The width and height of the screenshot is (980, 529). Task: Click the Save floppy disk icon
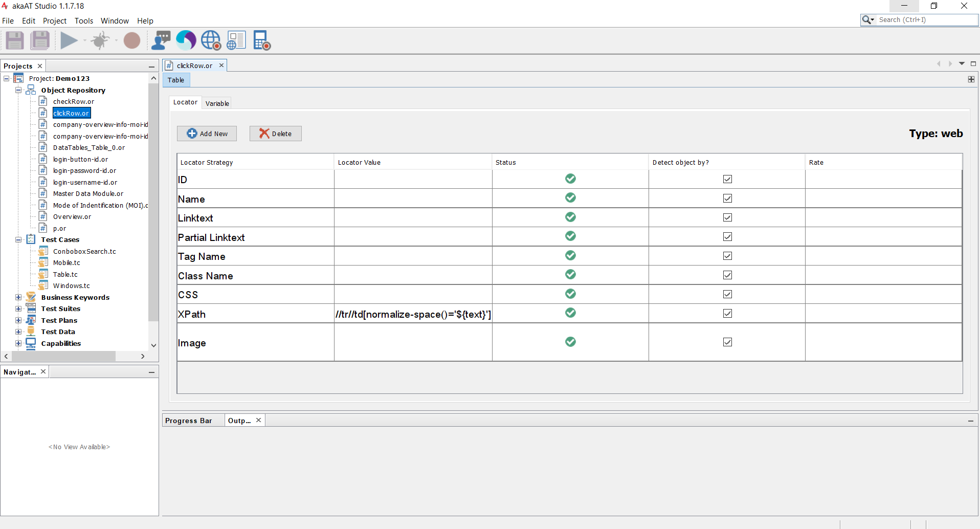pyautogui.click(x=15, y=40)
